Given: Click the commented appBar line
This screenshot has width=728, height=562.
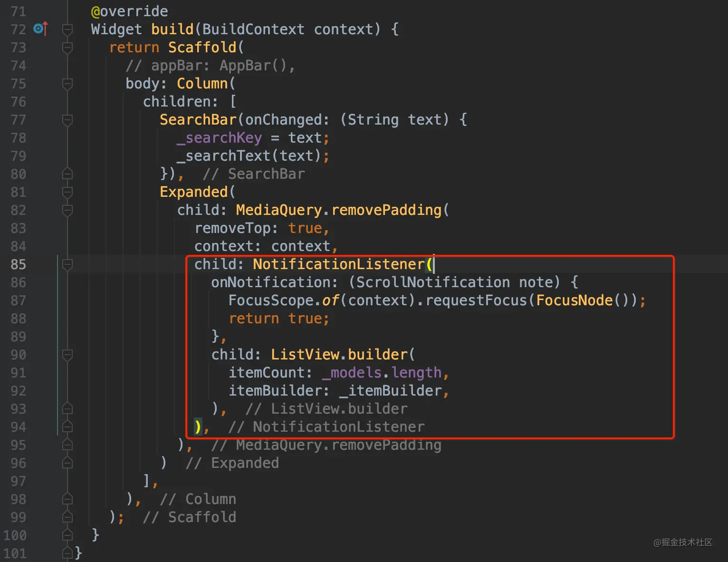Looking at the screenshot, I should [211, 66].
